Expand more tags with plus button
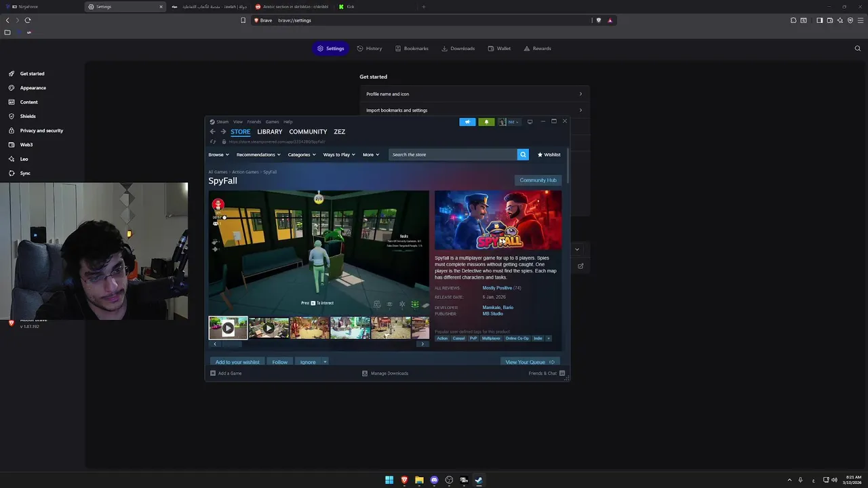The image size is (868, 488). [x=549, y=338]
